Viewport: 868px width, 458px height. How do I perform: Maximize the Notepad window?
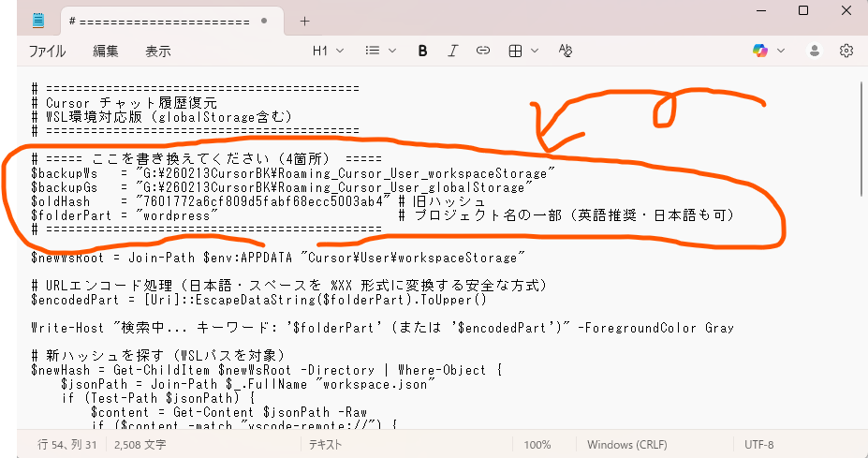click(803, 10)
